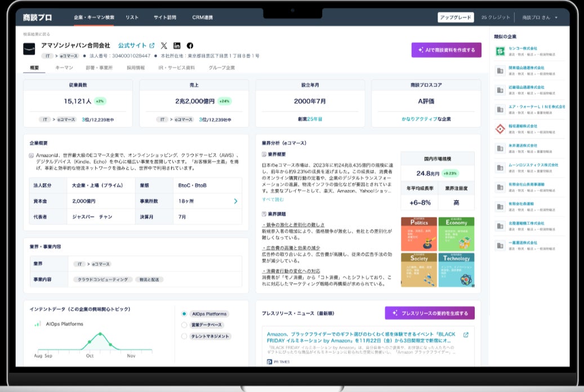
Task: Click the document icon next to 企業概要 text
Action: pyautogui.click(x=32, y=155)
